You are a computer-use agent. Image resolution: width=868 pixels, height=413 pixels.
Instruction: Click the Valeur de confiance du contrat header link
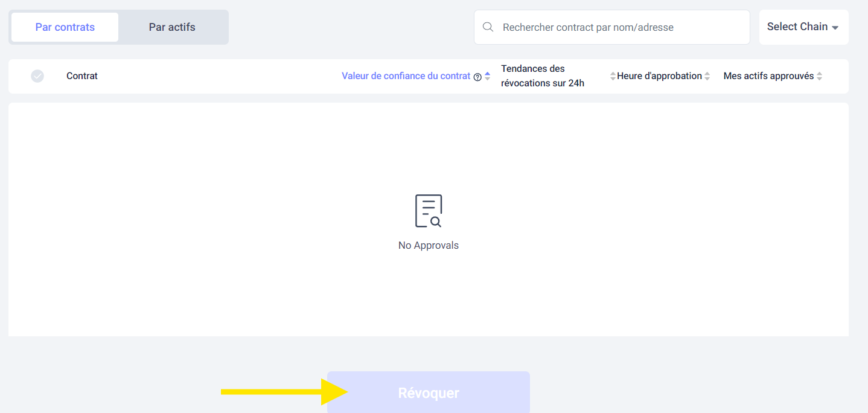pyautogui.click(x=405, y=75)
